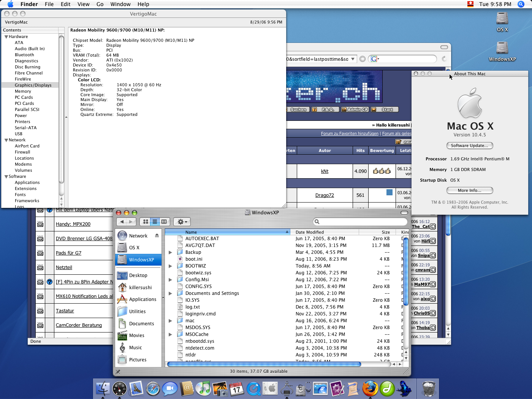The width and height of the screenshot is (532, 399).
Task: Toggle the Finder toolbar with pill button
Action: coord(404,213)
